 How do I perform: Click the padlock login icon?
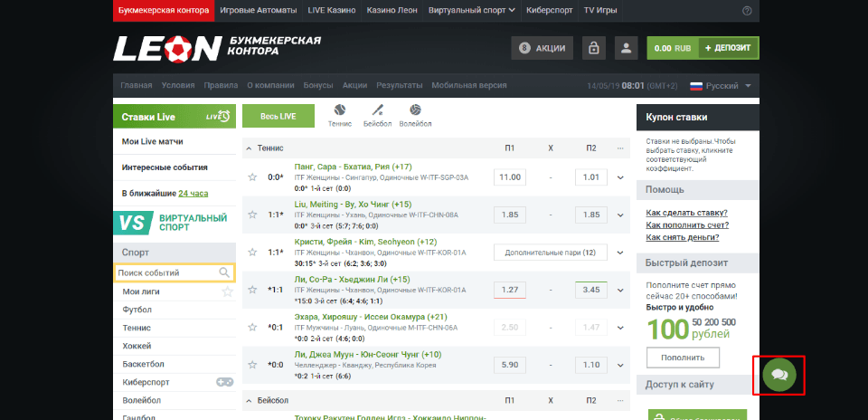click(592, 48)
